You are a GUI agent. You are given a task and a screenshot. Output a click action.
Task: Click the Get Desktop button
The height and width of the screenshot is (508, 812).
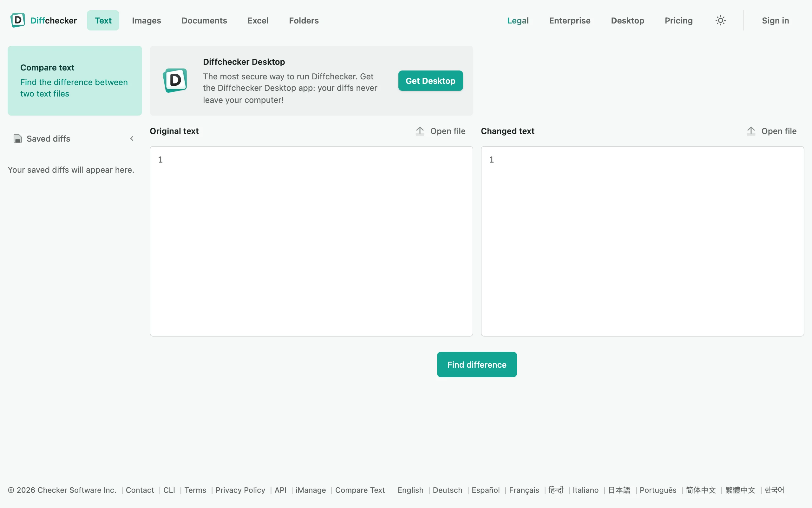pyautogui.click(x=430, y=81)
